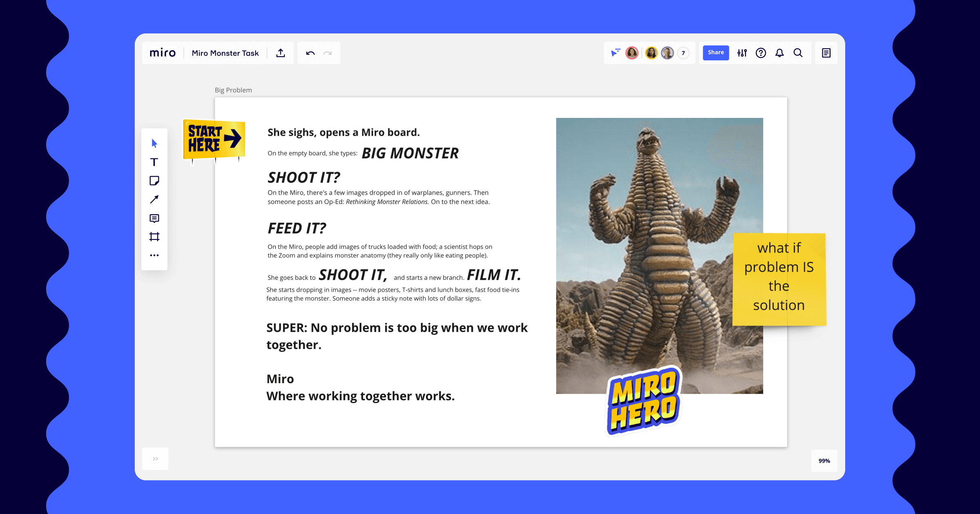The image size is (980, 514).
Task: Click the paragraph about movie posters and T-shirts
Action: pyautogui.click(x=393, y=294)
